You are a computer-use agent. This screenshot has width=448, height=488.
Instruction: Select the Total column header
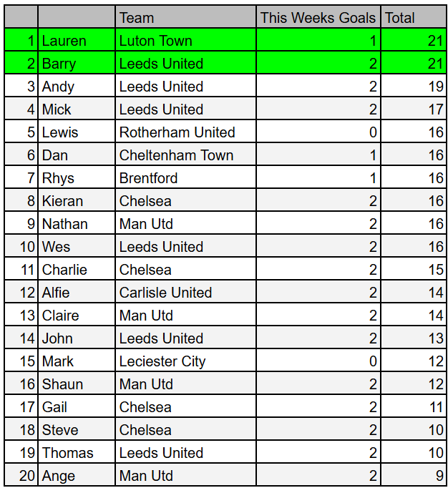[414, 16]
